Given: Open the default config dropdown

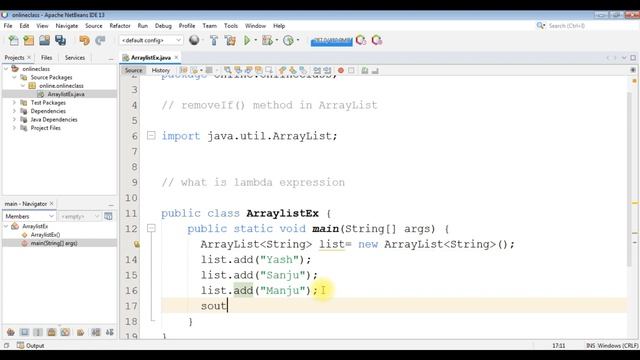Looking at the screenshot, I should tap(151, 40).
